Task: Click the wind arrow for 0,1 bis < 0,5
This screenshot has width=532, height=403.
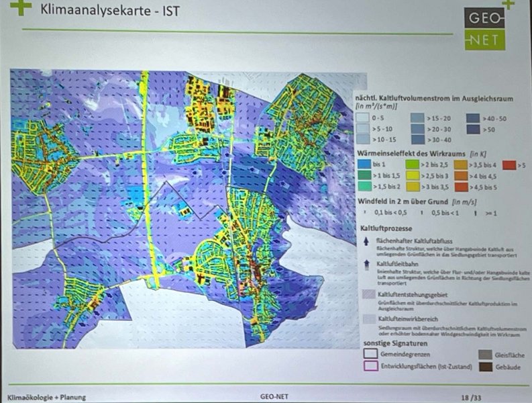Action: tap(366, 213)
